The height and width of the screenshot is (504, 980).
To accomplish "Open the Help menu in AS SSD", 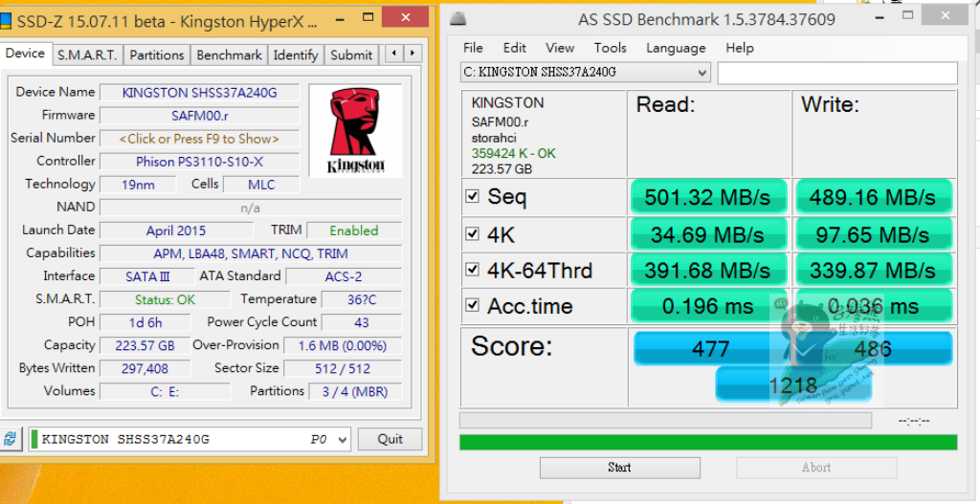I will pyautogui.click(x=740, y=48).
